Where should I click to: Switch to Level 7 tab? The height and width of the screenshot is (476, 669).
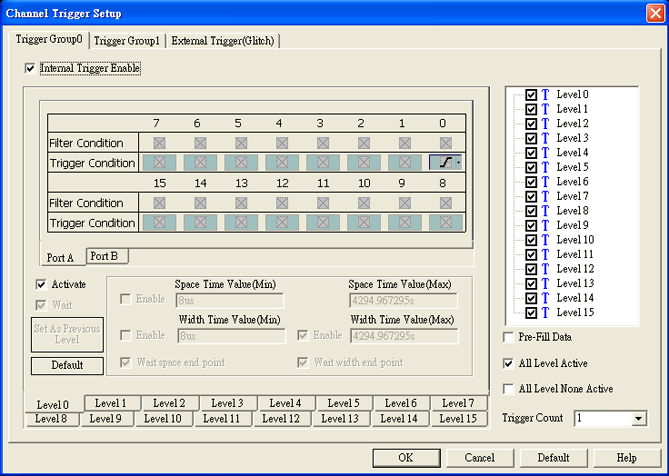pyautogui.click(x=458, y=403)
